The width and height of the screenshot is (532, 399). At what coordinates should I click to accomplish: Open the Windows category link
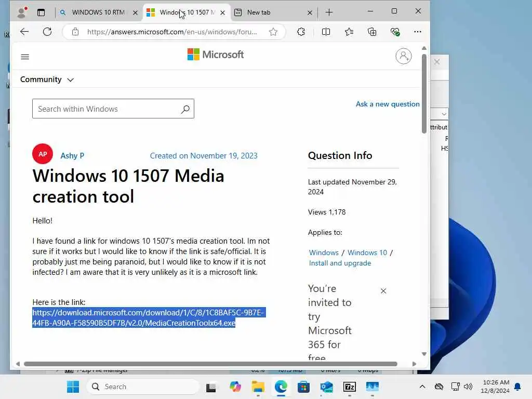pos(324,253)
